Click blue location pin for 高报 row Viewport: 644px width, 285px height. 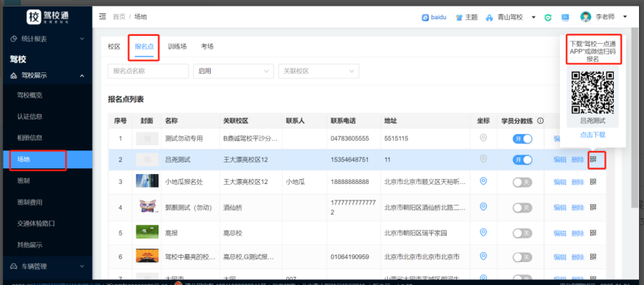click(x=483, y=233)
